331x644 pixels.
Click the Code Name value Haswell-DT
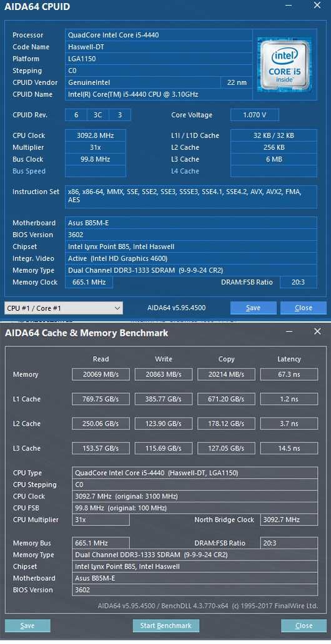pos(159,47)
